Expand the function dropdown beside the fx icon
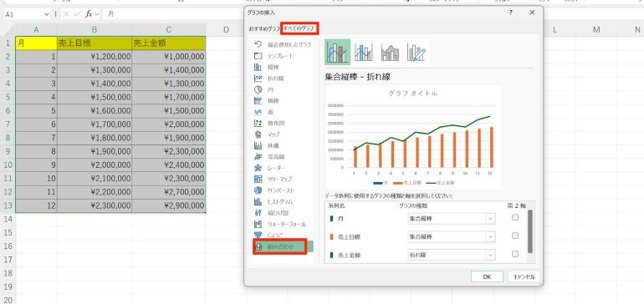The image size is (644, 304). [96, 14]
